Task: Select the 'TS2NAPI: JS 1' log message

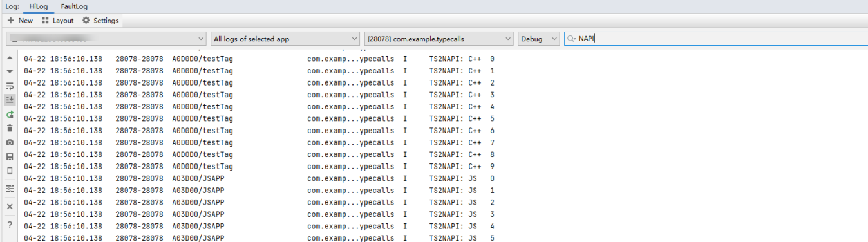Action: pyautogui.click(x=462, y=191)
